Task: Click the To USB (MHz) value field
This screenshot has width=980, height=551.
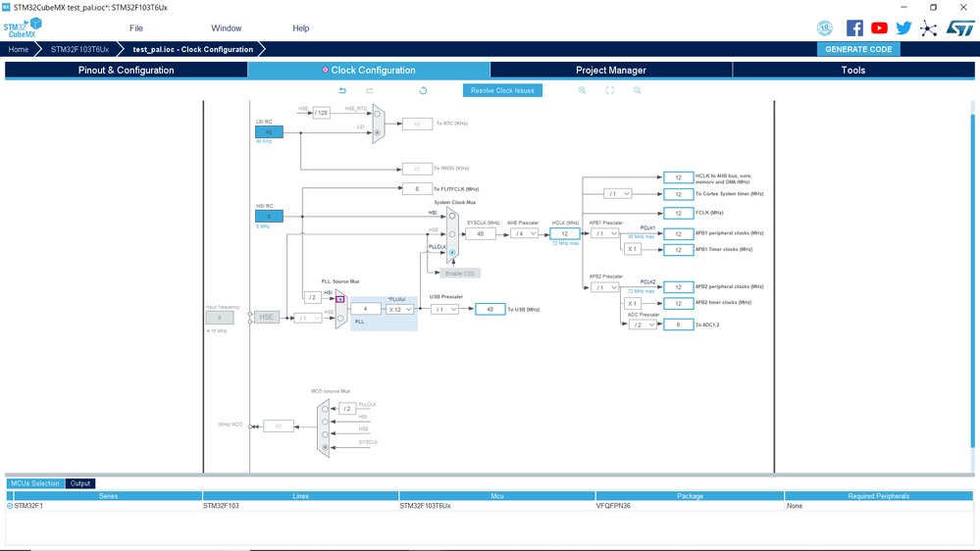Action: [490, 309]
